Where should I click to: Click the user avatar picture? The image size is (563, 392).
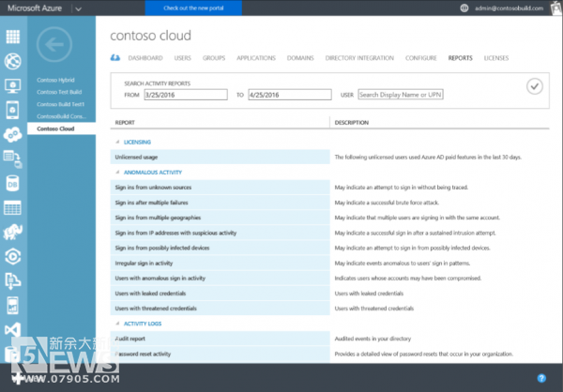pos(556,8)
